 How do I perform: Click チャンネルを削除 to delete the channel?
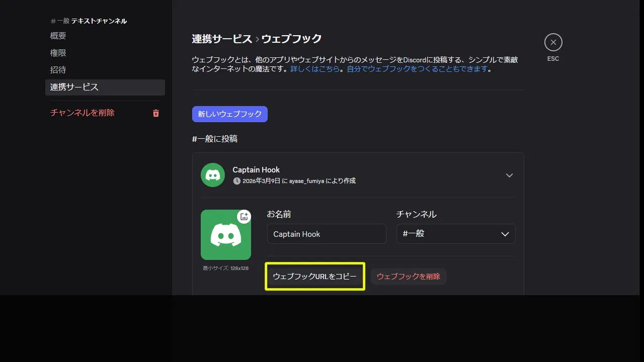tap(82, 113)
